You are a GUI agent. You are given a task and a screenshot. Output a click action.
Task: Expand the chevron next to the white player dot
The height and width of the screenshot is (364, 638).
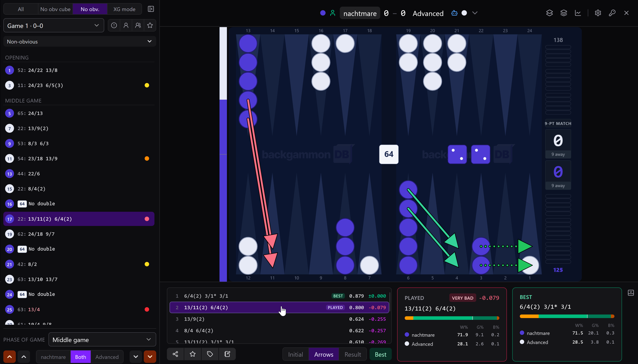point(475,13)
